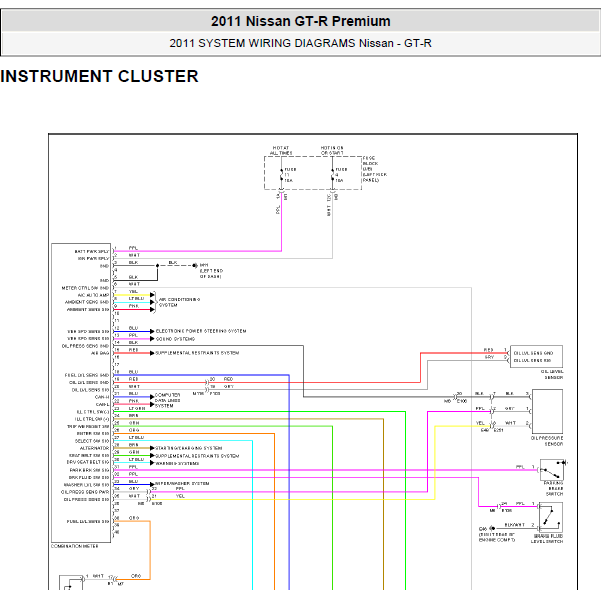Click the "AIR BAG" pin label
Viewport: 601px width, 590px height.
click(100, 353)
